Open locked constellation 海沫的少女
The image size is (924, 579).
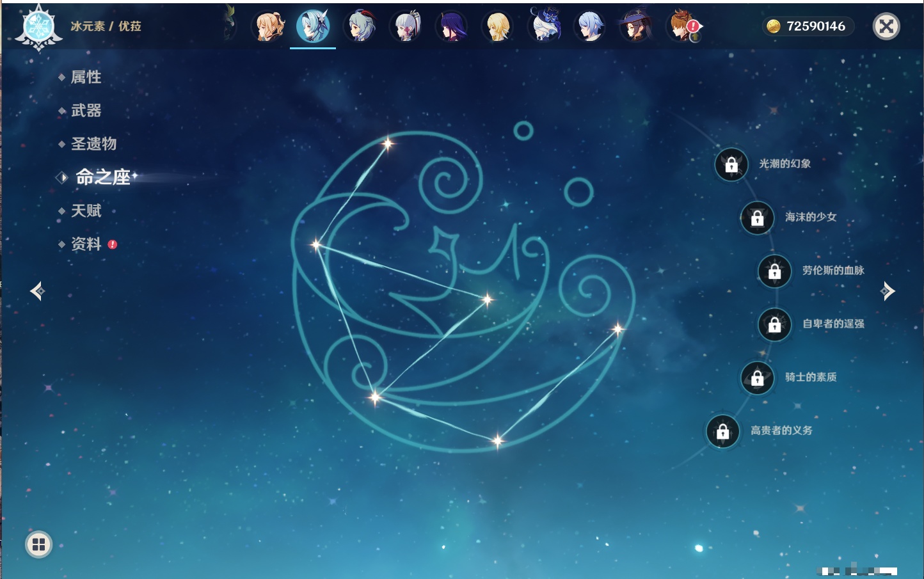pyautogui.click(x=758, y=218)
